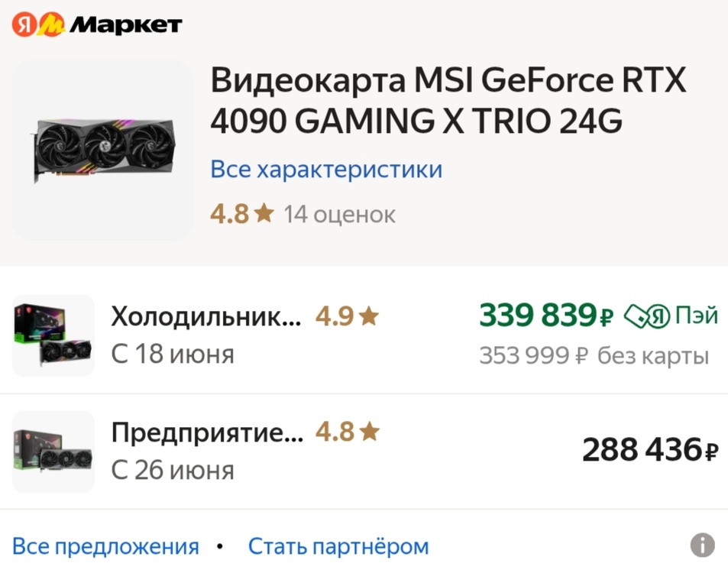The height and width of the screenshot is (573, 728).
Task: Select the Холодильник seller name
Action: (x=206, y=313)
